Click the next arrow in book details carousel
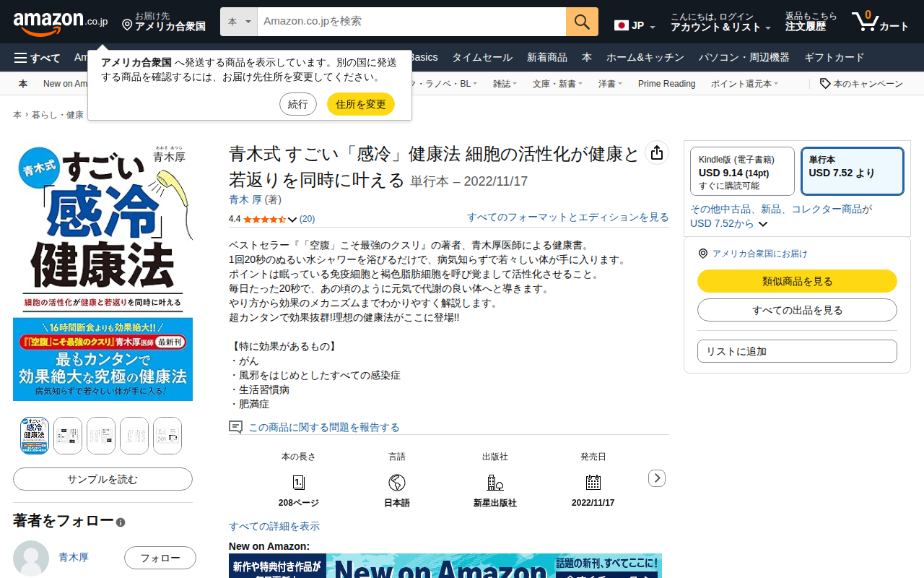This screenshot has width=924, height=578. (x=657, y=478)
